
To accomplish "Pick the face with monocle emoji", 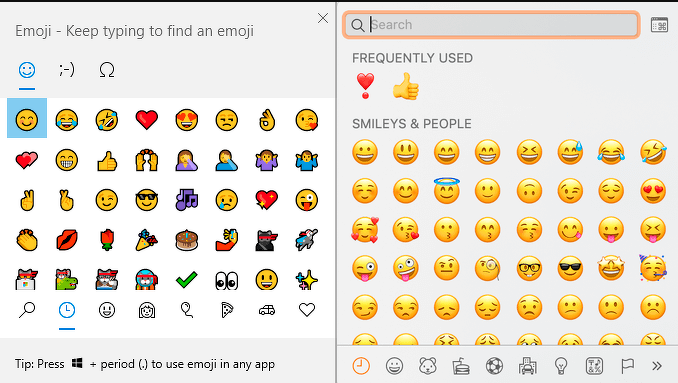I will [x=488, y=268].
